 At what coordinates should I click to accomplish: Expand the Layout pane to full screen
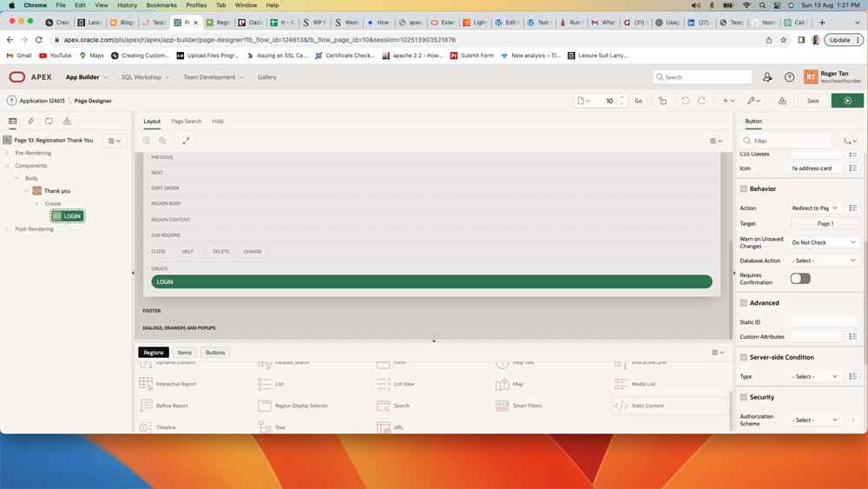point(186,142)
